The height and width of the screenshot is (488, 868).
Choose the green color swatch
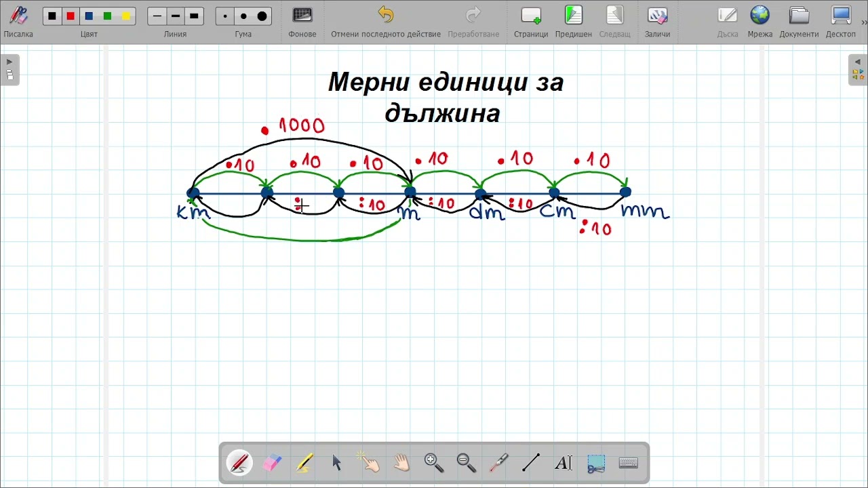click(107, 16)
